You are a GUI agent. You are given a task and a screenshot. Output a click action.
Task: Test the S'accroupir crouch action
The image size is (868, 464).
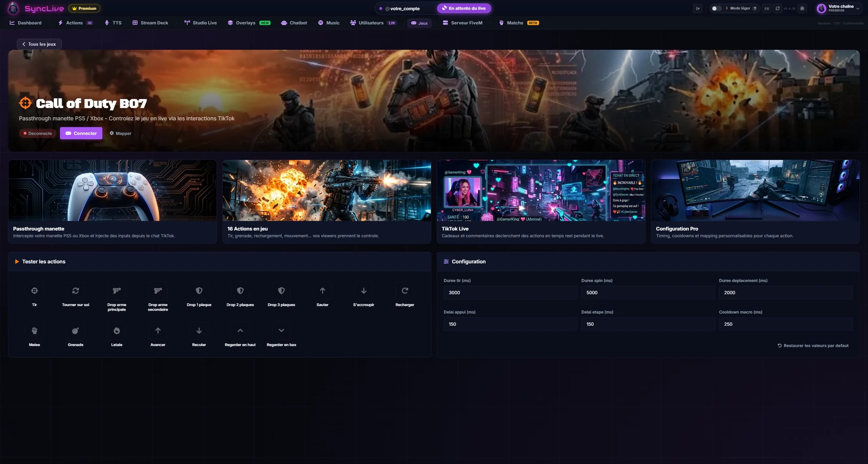click(x=363, y=290)
